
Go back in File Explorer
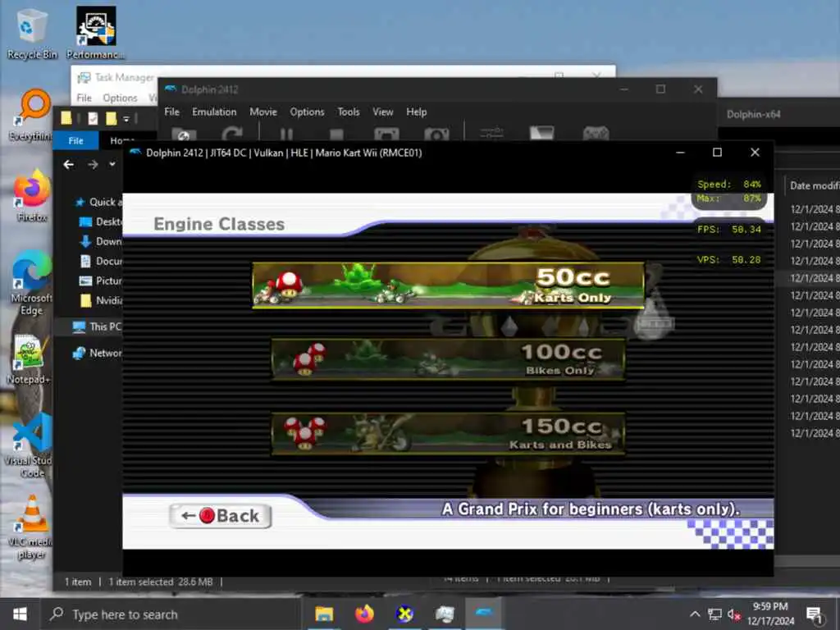(69, 164)
